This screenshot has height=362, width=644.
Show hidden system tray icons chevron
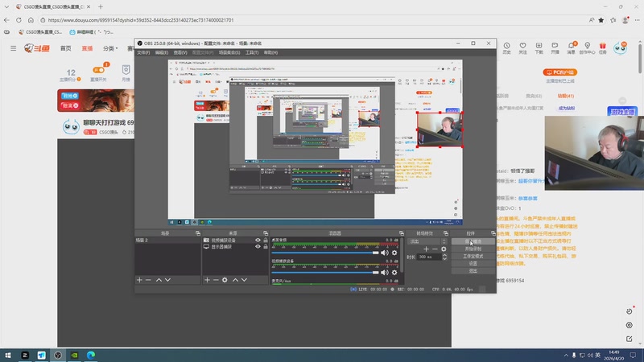[x=566, y=355]
